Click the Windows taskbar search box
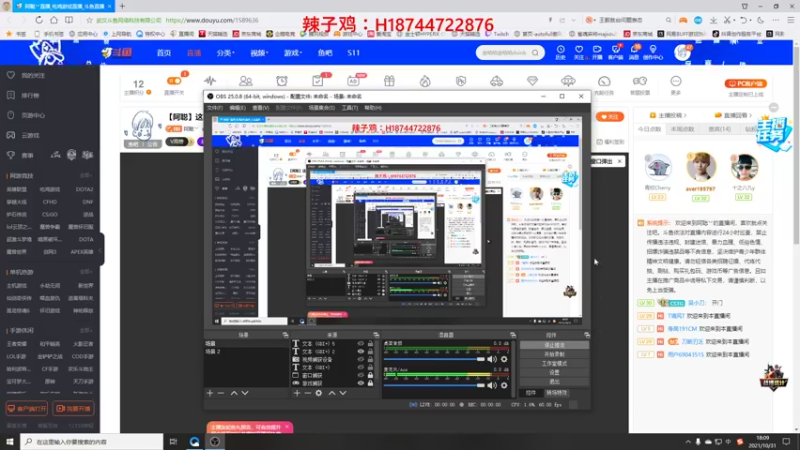The image size is (800, 450). (x=92, y=442)
